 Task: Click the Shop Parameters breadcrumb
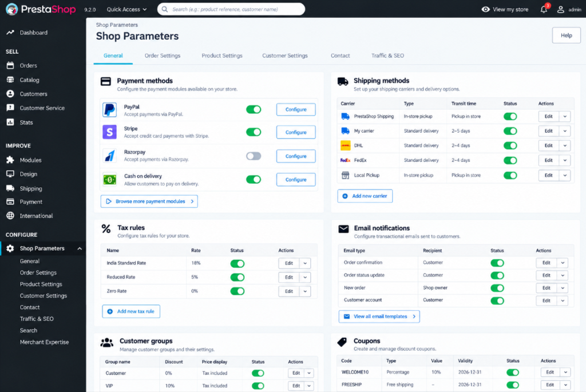(x=117, y=25)
